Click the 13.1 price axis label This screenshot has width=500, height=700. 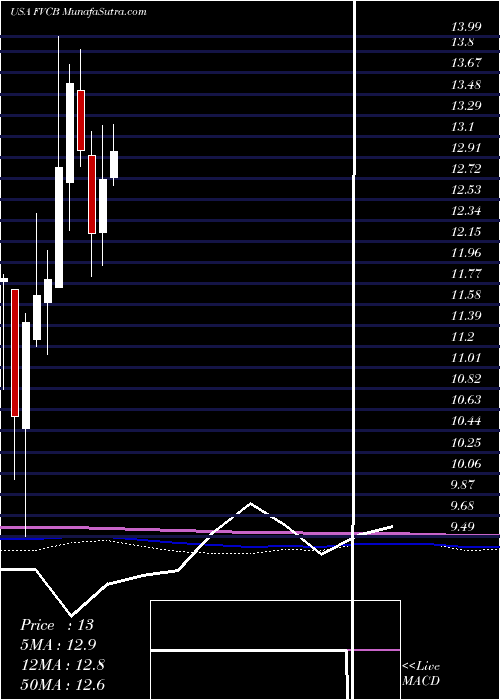(462, 126)
